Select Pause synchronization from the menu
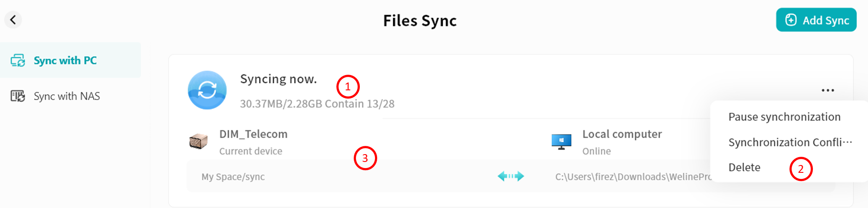Viewport: 868px width, 208px height. pyautogui.click(x=784, y=117)
